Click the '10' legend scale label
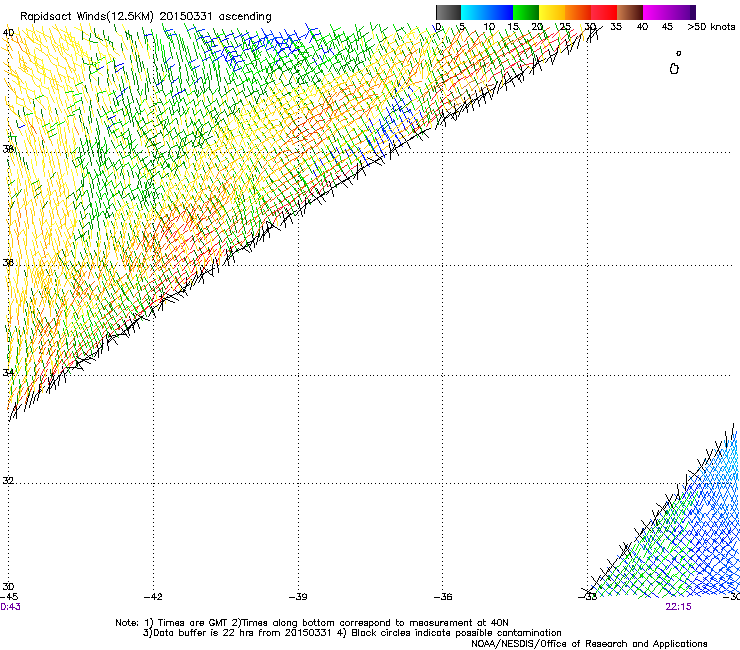740x650 pixels. tap(489, 27)
